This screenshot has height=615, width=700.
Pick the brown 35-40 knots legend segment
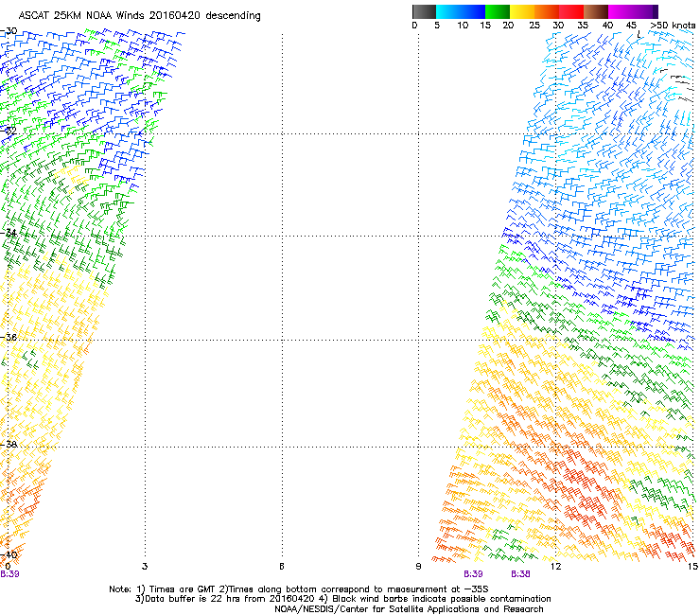click(x=596, y=11)
